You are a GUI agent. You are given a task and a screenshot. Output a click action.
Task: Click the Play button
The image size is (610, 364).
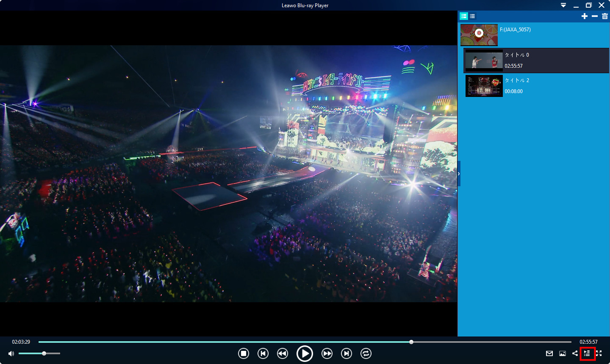coord(305,353)
